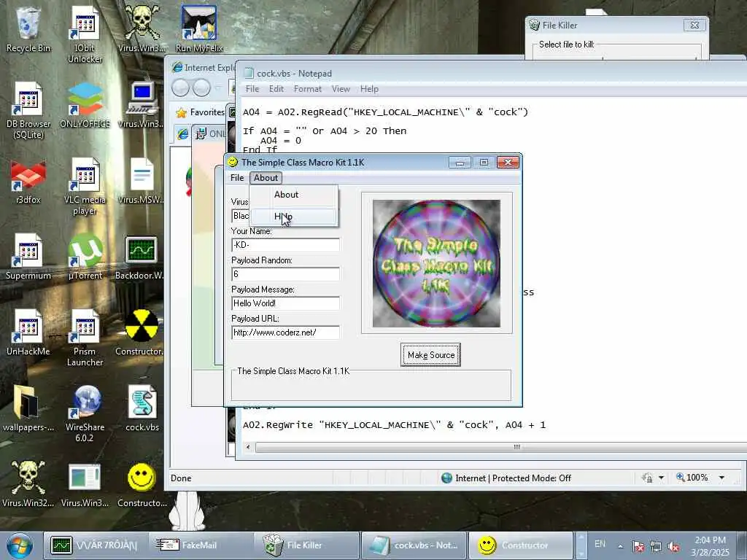Click the Your Name input field
Image resolution: width=747 pixels, height=560 pixels.
pyautogui.click(x=285, y=245)
